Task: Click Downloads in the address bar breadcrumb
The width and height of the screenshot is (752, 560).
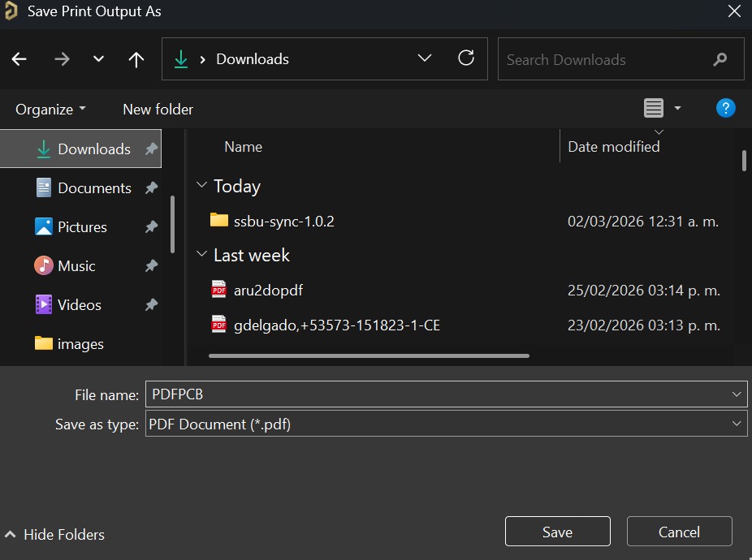Action: point(252,58)
